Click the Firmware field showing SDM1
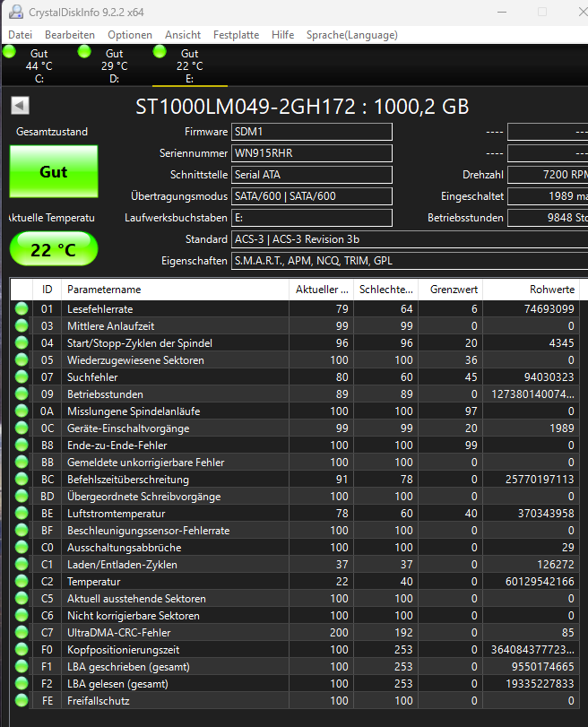The image size is (588, 727). 312,132
